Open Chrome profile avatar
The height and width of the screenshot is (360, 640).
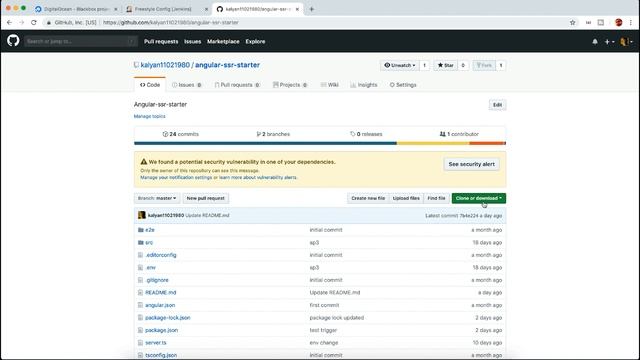coord(618,22)
